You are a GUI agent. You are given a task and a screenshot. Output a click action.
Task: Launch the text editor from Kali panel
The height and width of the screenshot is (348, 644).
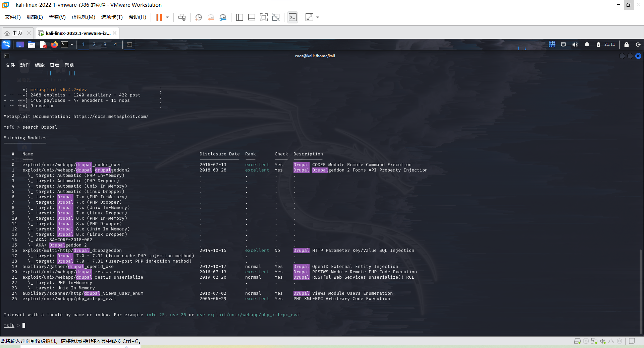pos(43,45)
